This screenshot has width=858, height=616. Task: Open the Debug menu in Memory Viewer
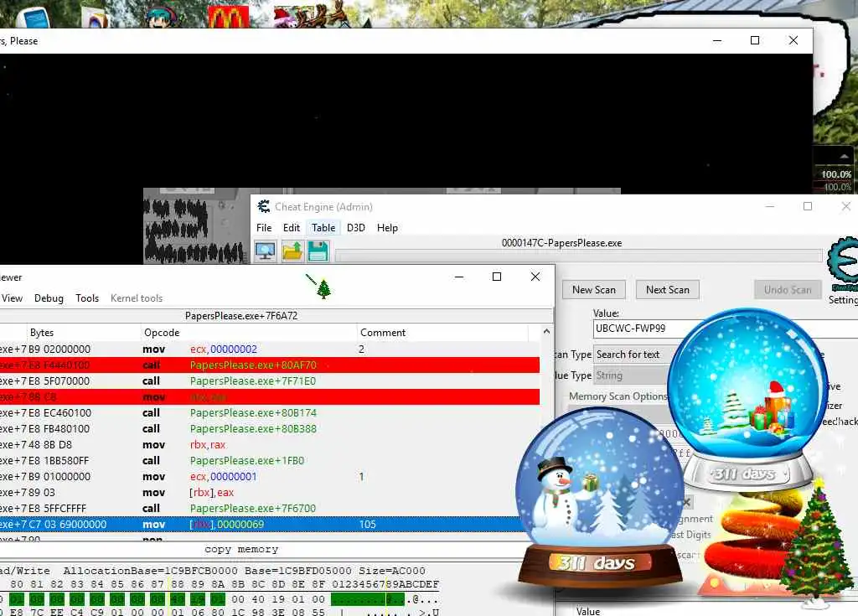tap(49, 298)
